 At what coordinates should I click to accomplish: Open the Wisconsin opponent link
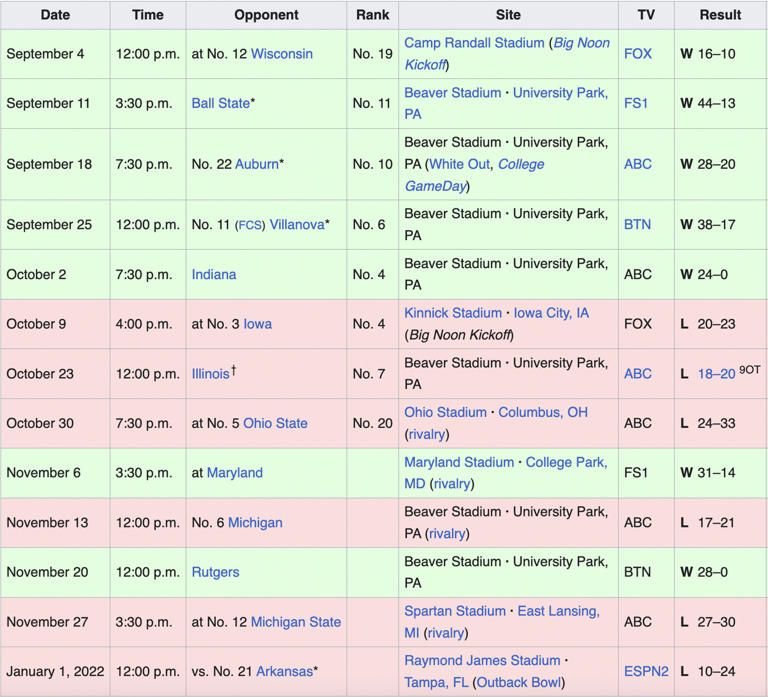tap(281, 54)
